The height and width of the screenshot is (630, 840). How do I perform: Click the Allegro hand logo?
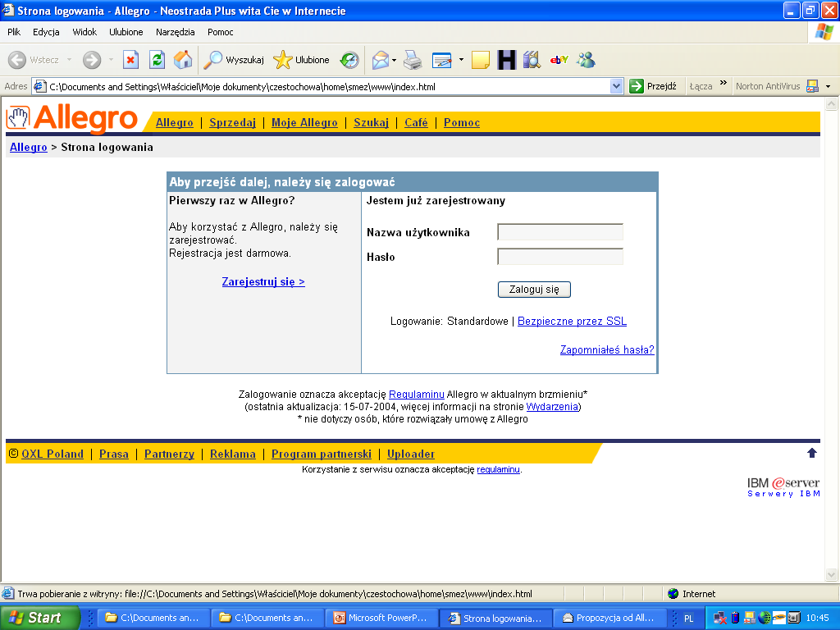tap(18, 117)
